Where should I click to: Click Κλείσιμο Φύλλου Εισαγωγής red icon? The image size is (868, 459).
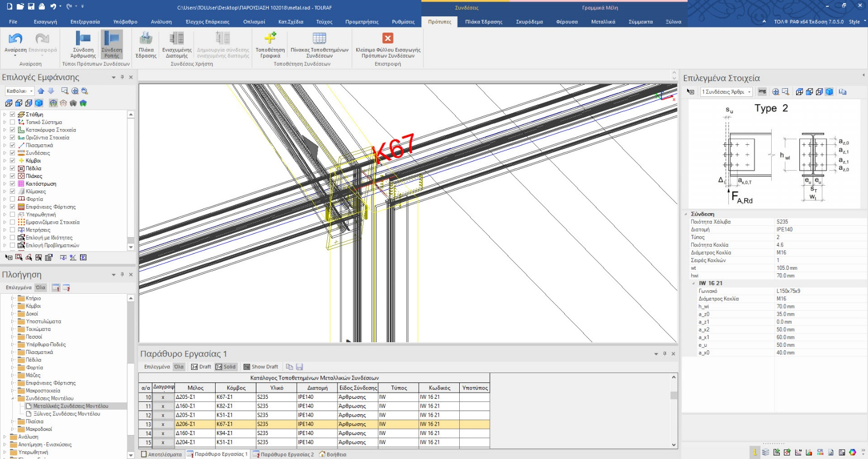pos(388,39)
